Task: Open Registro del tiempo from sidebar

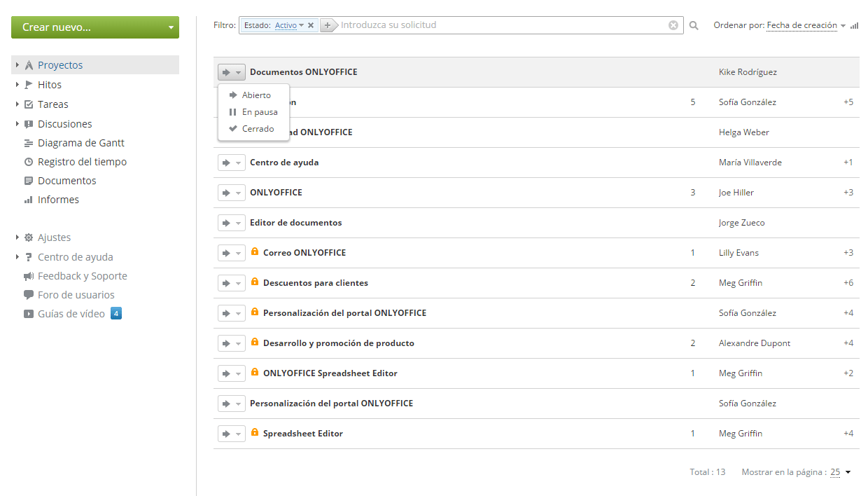Action: pos(83,162)
